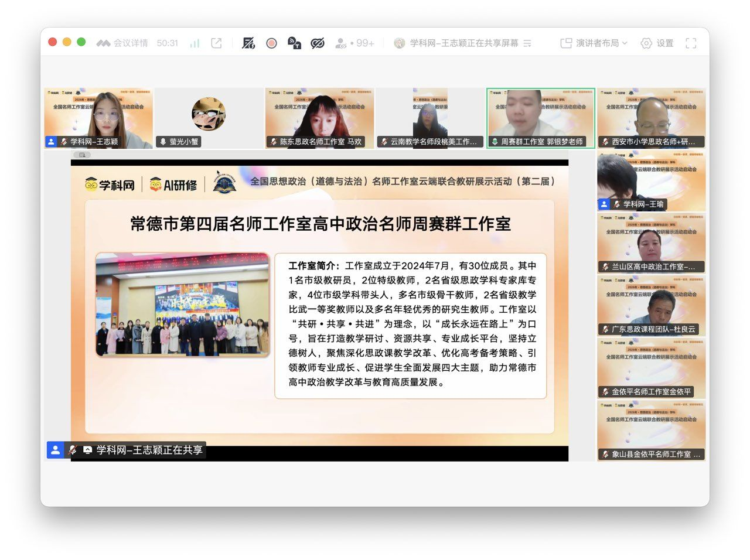Screen dimensions: 750x560
Task: Click the slide header 全国思想政治（道德与法治）名师工作室
Action: (403, 182)
